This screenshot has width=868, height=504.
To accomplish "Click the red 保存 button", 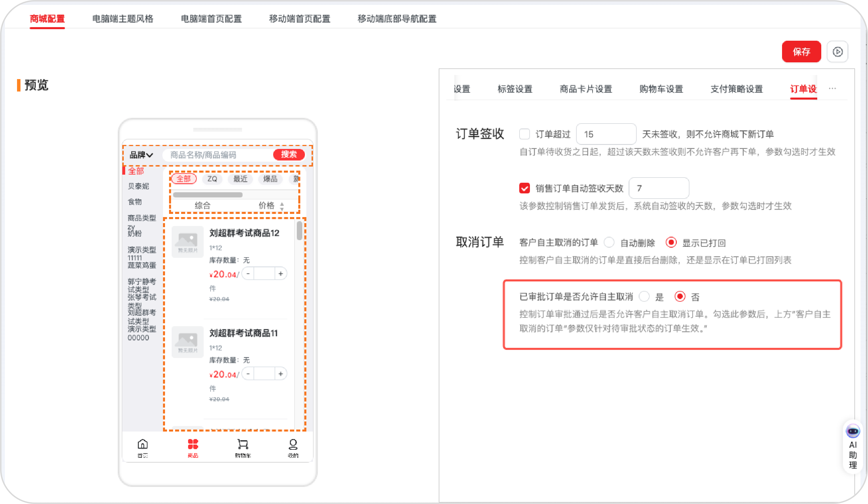I will click(801, 52).
